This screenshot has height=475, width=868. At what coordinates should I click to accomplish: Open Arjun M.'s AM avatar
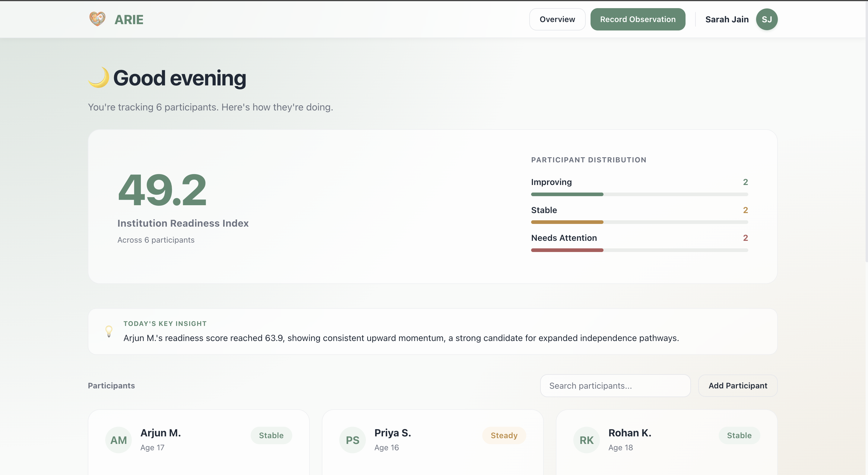click(118, 440)
